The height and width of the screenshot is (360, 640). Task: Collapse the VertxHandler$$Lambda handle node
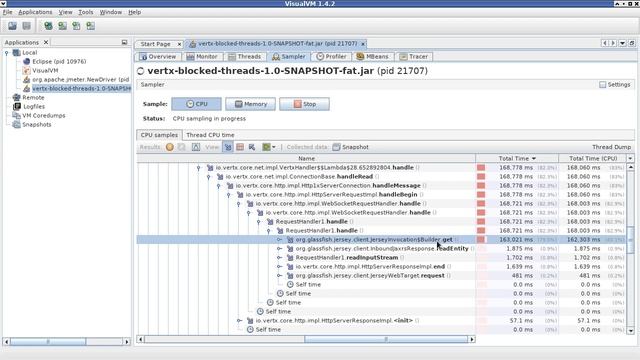(199, 168)
